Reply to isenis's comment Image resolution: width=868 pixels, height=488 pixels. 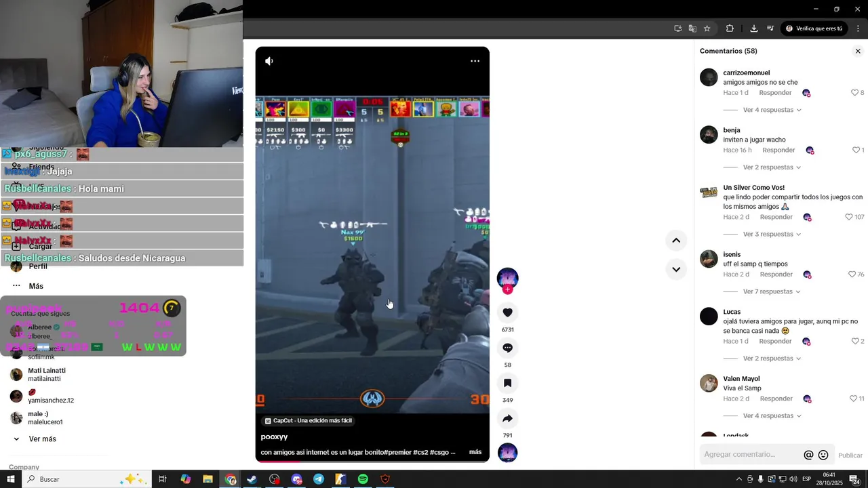click(776, 274)
